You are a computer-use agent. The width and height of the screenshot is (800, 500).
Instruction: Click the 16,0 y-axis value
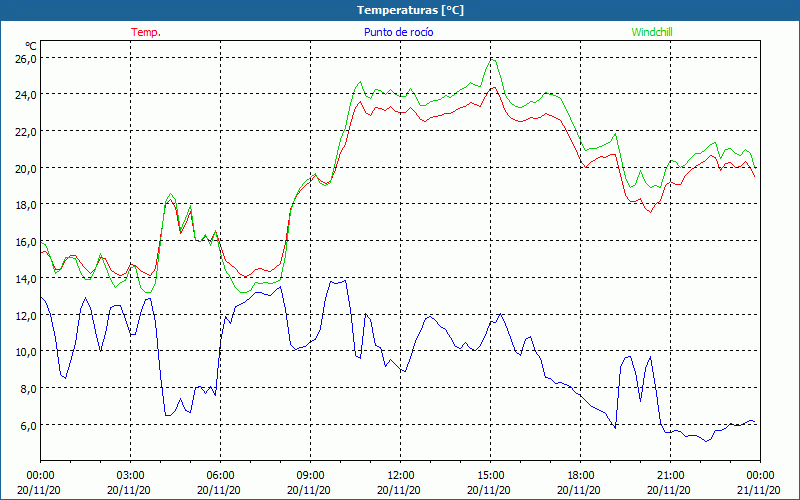tap(26, 241)
